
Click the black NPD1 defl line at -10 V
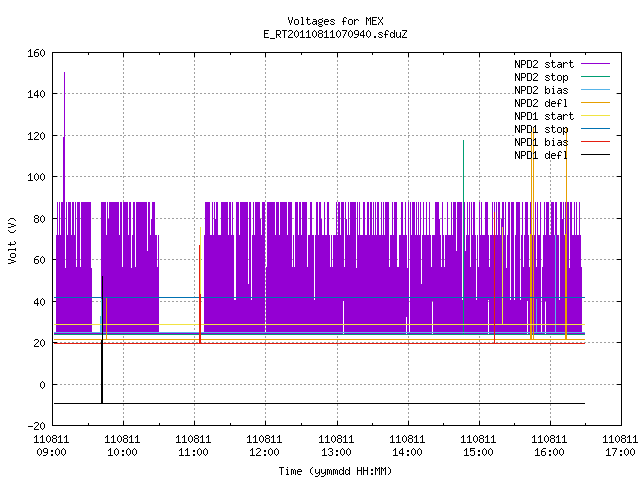click(319, 404)
